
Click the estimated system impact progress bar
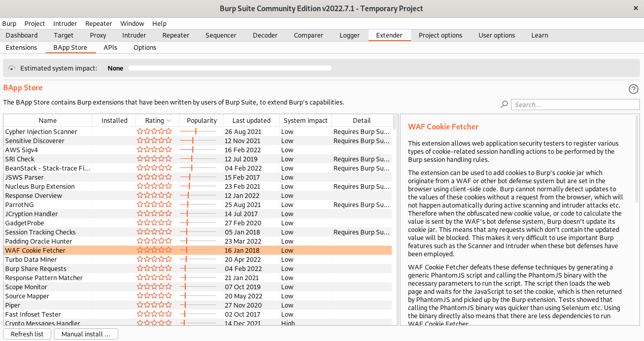point(229,68)
